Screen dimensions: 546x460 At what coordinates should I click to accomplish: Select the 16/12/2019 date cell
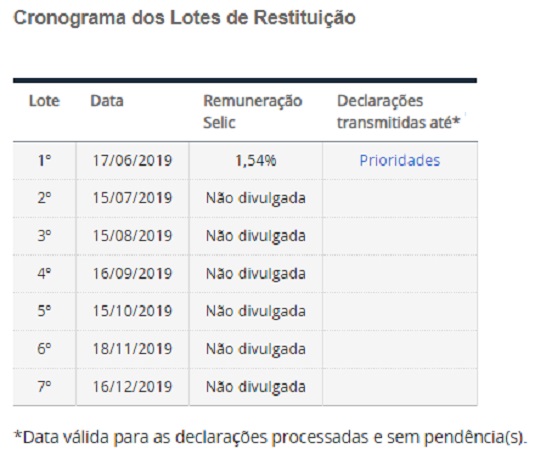(132, 387)
